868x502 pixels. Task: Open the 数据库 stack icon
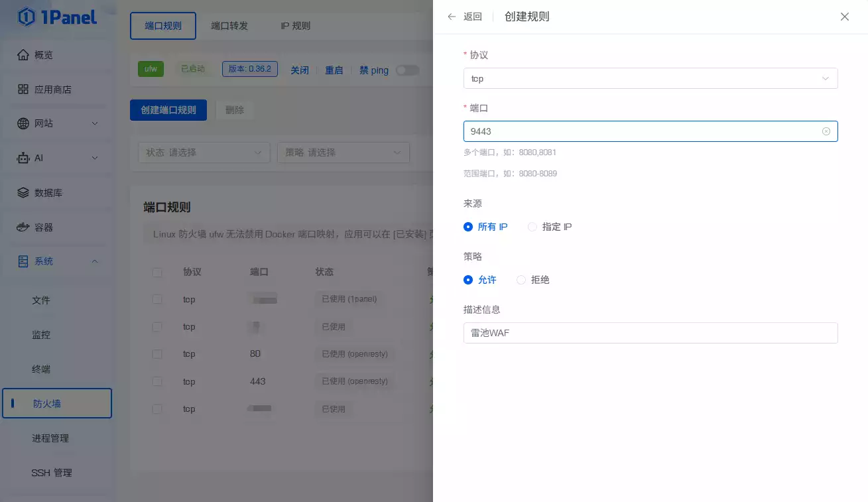pos(23,193)
